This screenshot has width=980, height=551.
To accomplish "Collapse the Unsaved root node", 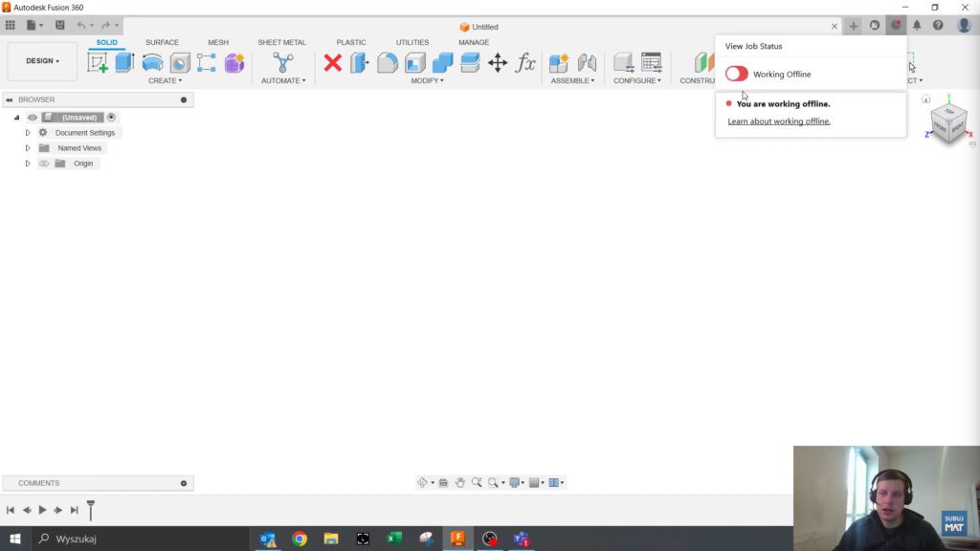I will click(17, 118).
